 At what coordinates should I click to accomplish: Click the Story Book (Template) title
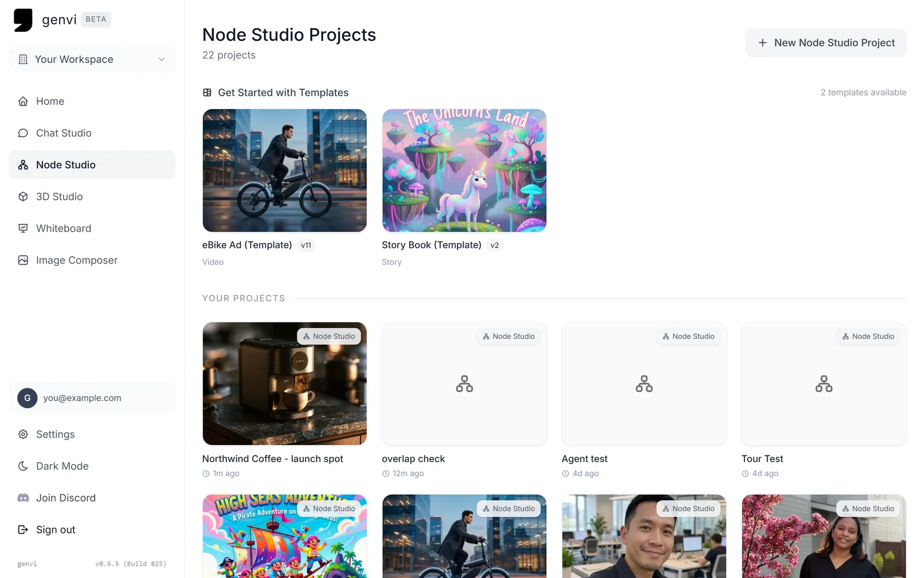click(431, 245)
